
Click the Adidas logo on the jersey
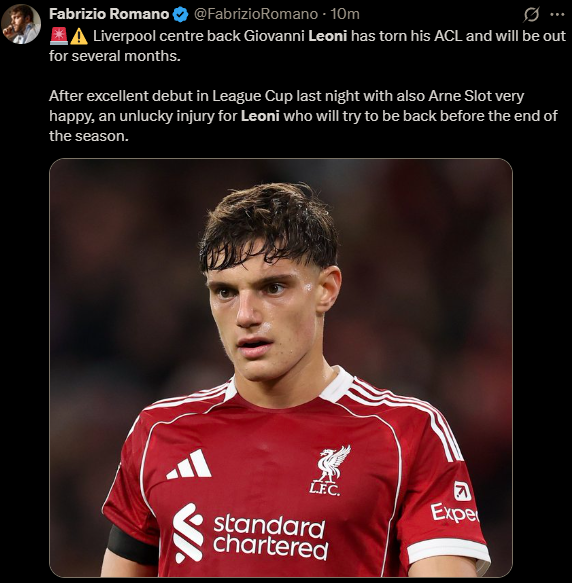coord(189,464)
